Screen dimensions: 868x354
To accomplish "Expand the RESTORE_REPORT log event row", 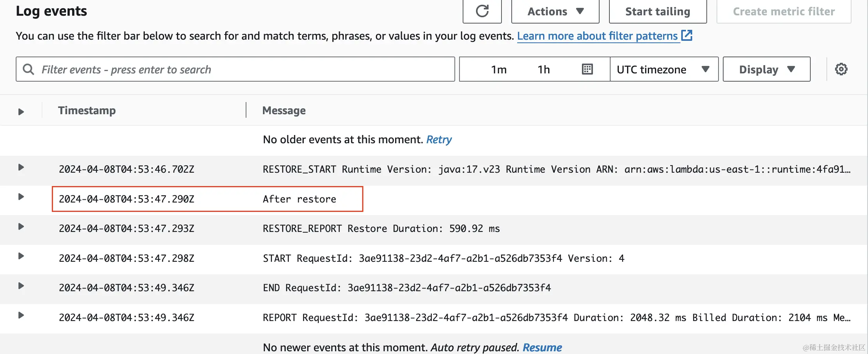I will [21, 227].
